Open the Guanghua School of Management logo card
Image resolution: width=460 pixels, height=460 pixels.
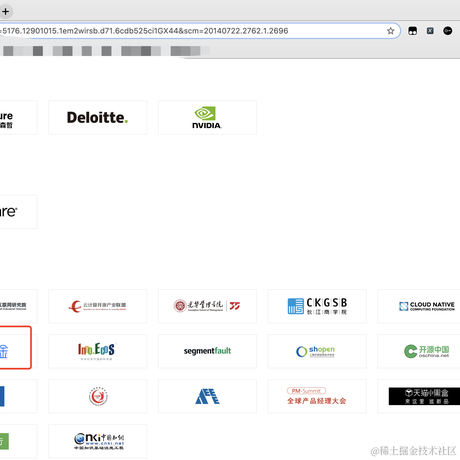[x=207, y=306]
